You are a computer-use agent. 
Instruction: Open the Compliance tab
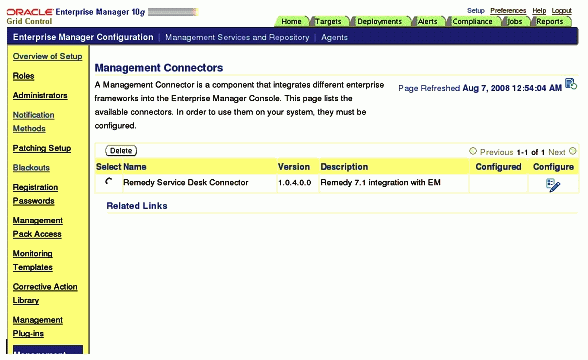point(472,21)
